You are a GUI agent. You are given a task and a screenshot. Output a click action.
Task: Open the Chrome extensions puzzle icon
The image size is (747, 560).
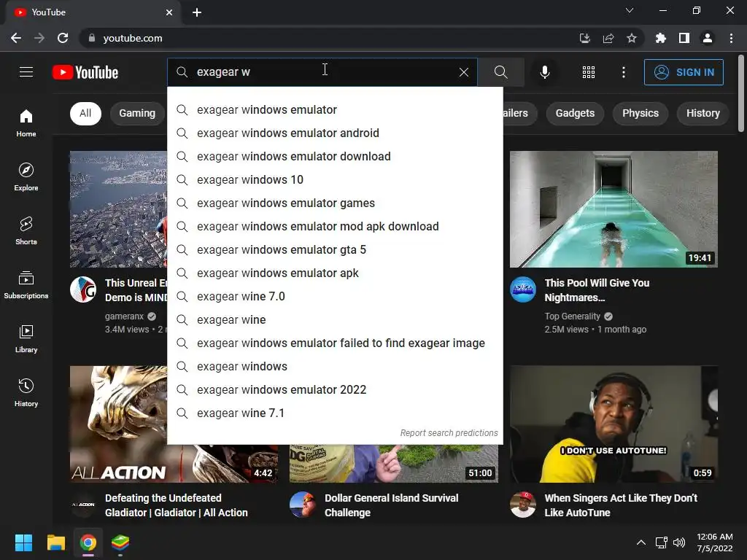click(660, 38)
